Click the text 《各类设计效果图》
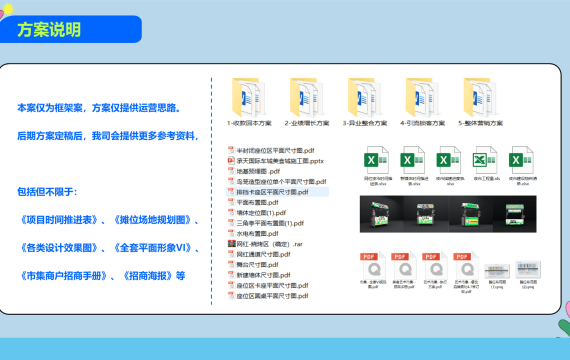This screenshot has height=360, width=570. tap(58, 248)
